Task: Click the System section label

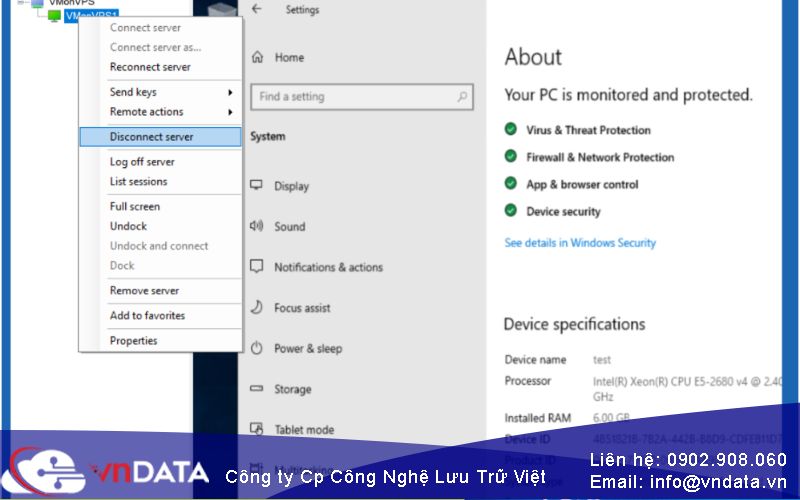Action: 268,137
